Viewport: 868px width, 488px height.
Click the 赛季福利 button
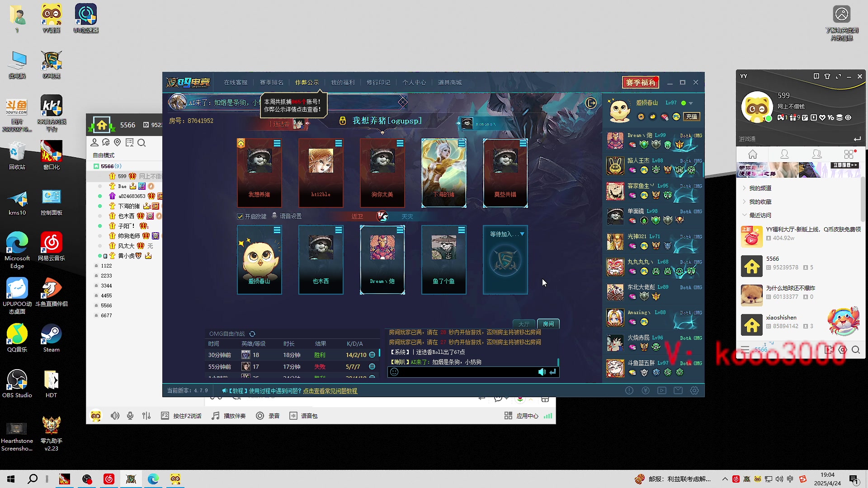(641, 83)
